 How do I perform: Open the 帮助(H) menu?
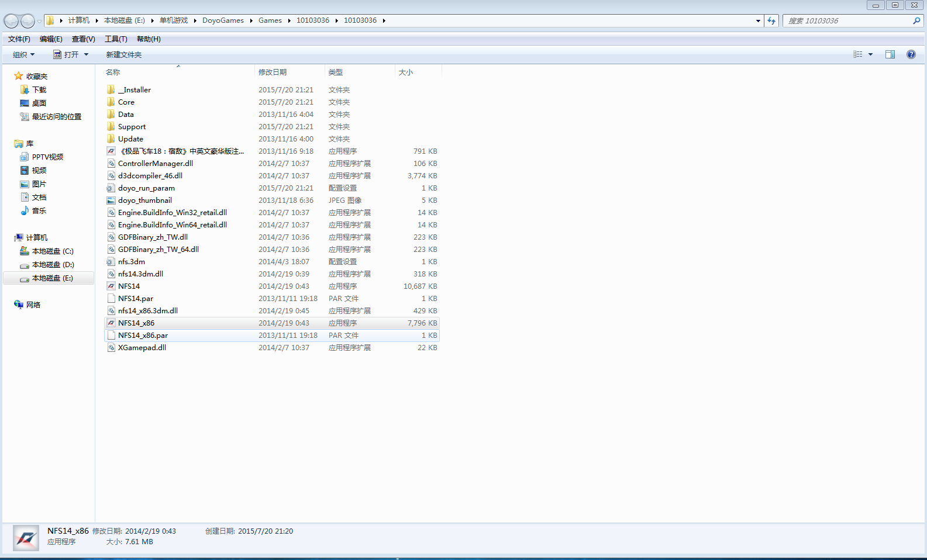(149, 39)
